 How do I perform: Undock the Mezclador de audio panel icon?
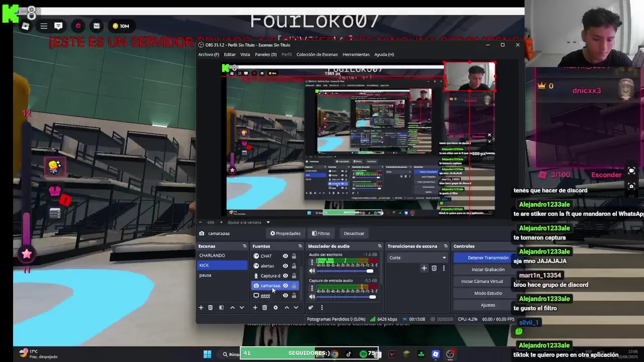[380, 246]
